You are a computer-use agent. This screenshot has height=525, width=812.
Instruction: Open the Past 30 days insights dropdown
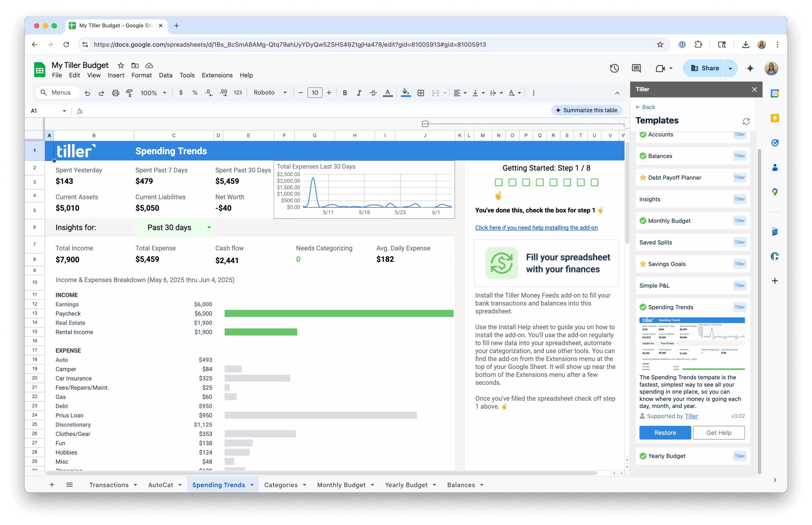point(209,227)
